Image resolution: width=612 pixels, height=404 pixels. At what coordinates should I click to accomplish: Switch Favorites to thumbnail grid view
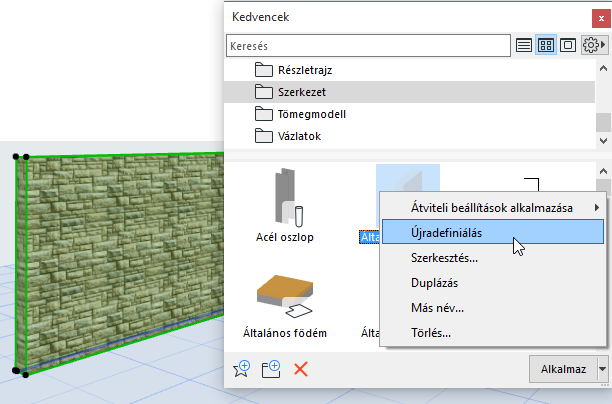pyautogui.click(x=546, y=46)
